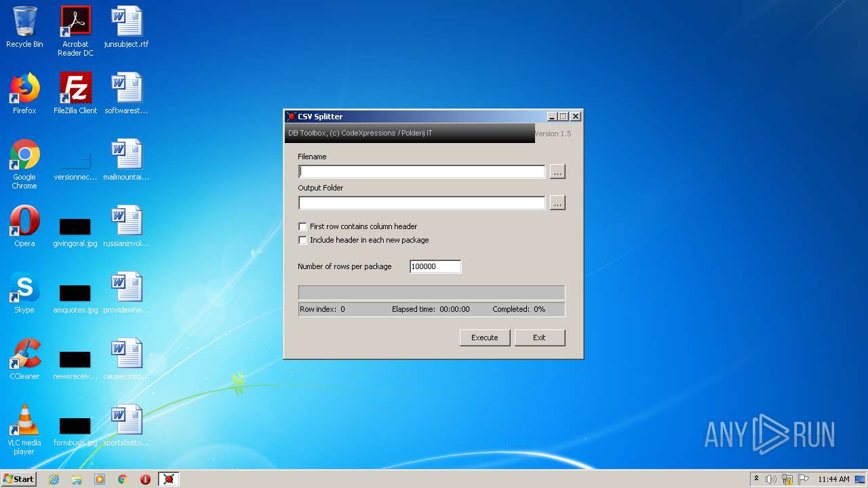868x488 pixels.
Task: Click the Completed: 0% status text
Action: click(x=519, y=309)
